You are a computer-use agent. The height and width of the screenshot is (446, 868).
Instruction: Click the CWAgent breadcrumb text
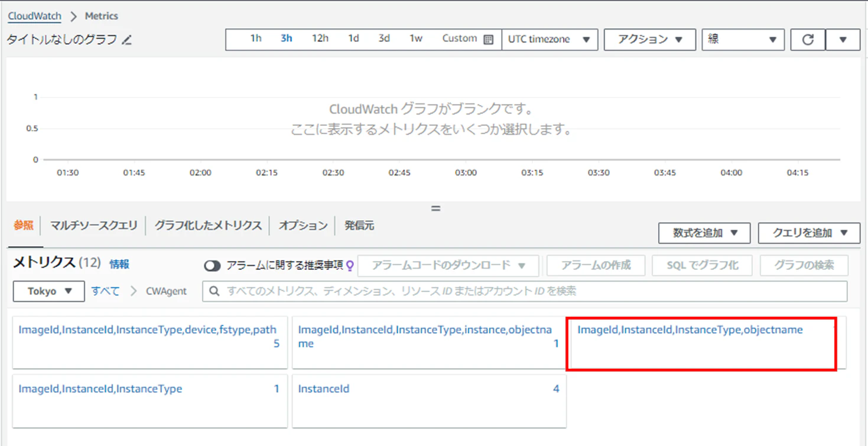pos(167,291)
